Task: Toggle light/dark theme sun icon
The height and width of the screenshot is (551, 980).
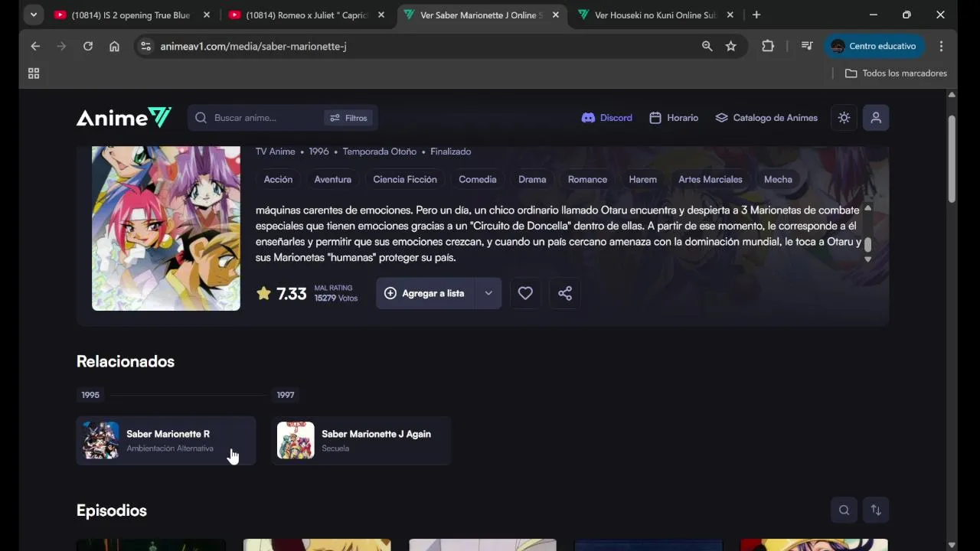Action: (844, 118)
